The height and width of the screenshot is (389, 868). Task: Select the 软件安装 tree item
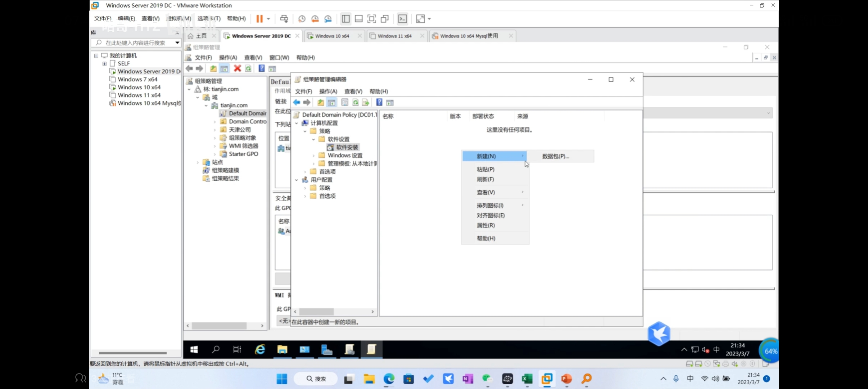[347, 147]
